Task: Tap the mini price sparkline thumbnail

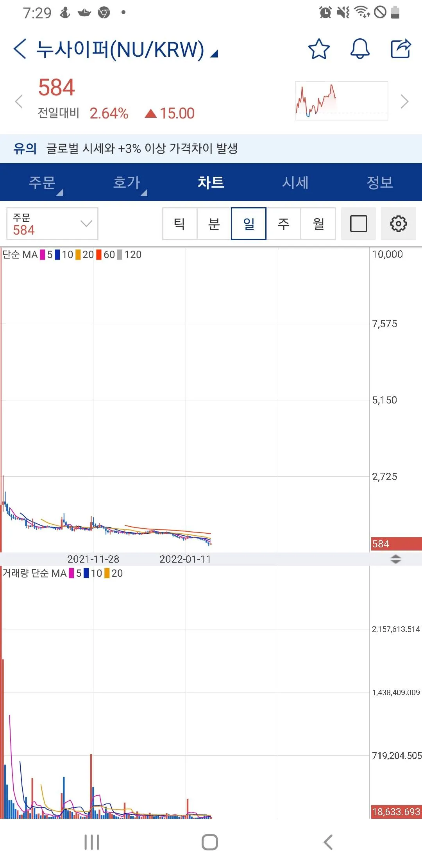Action: (341, 101)
